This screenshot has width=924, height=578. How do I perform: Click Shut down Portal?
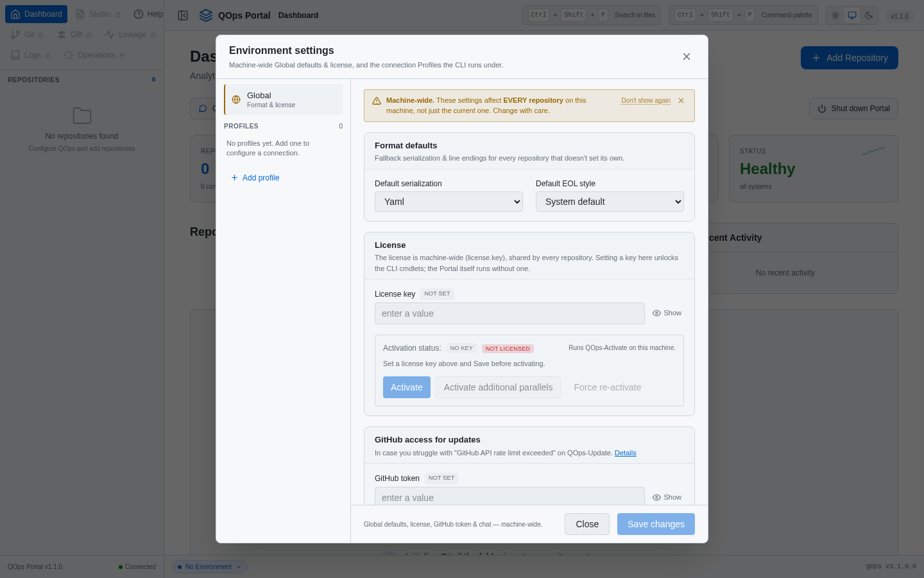pyautogui.click(x=853, y=109)
